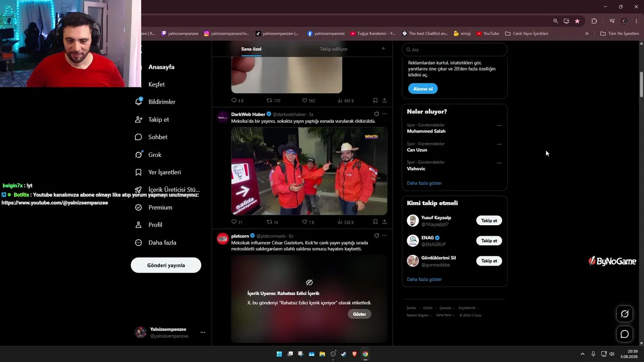Click Daha fazla göster under follow suggestions
644x362 pixels.
pyautogui.click(x=424, y=279)
